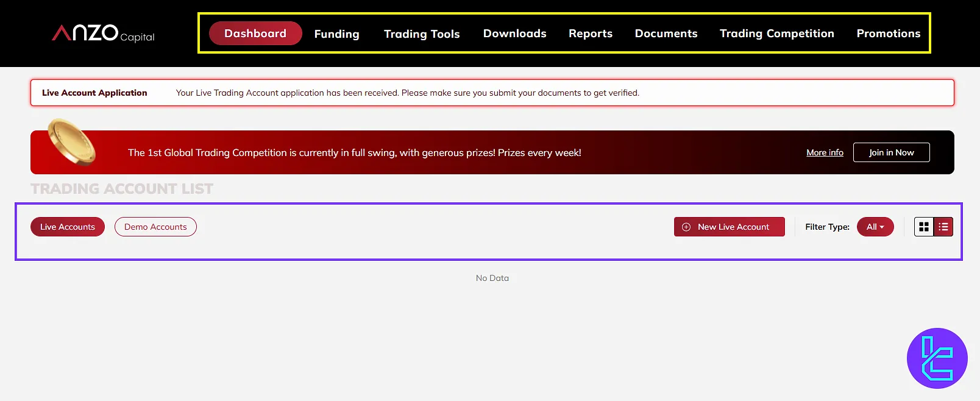Open the purple floating chat widget
This screenshot has height=401, width=980.
click(937, 358)
